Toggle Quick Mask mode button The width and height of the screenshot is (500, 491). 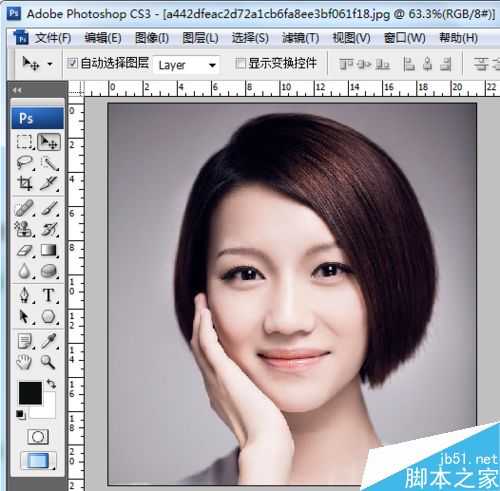(38, 436)
